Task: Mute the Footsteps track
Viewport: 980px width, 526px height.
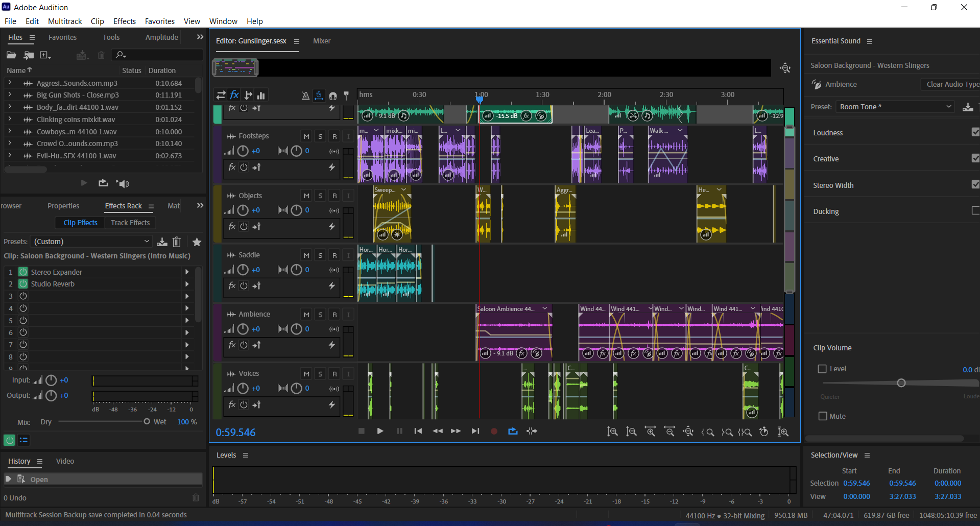Action: pyautogui.click(x=306, y=136)
